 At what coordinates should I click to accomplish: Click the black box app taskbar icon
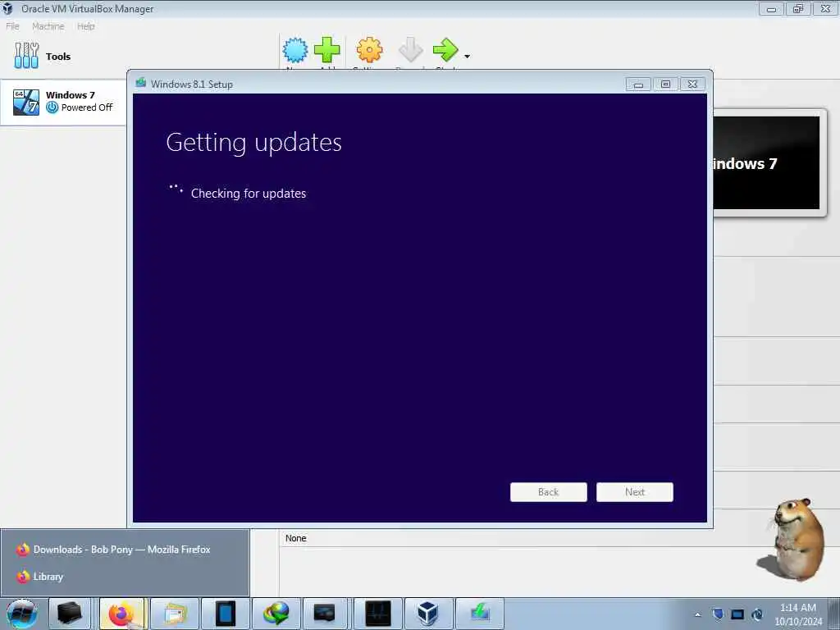pyautogui.click(x=70, y=614)
